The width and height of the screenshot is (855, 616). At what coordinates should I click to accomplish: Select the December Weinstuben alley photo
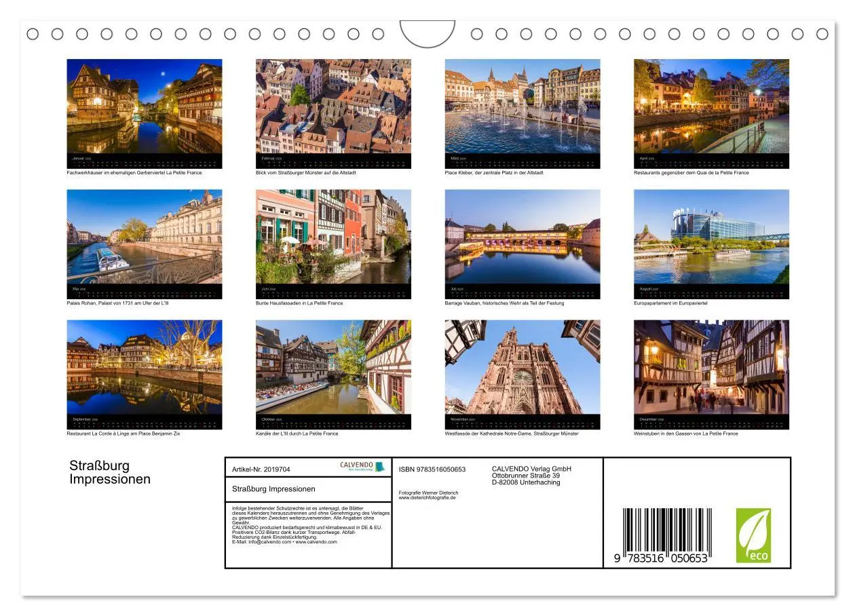point(711,367)
